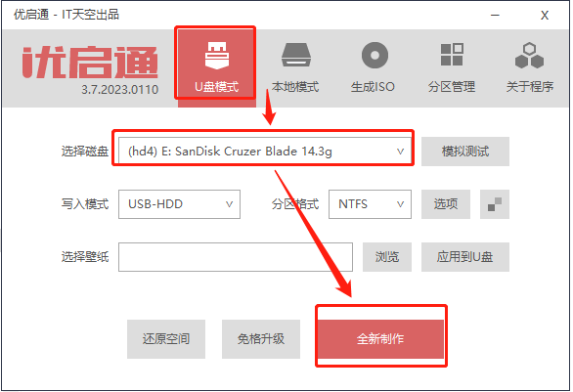The width and height of the screenshot is (573, 392).
Task: Open the 写入模式 USB-HDD dropdown
Action: [x=179, y=204]
